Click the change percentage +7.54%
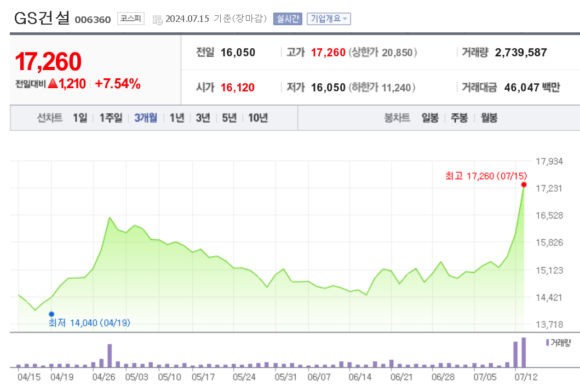Viewport: 580px width, 392px height. tap(118, 84)
